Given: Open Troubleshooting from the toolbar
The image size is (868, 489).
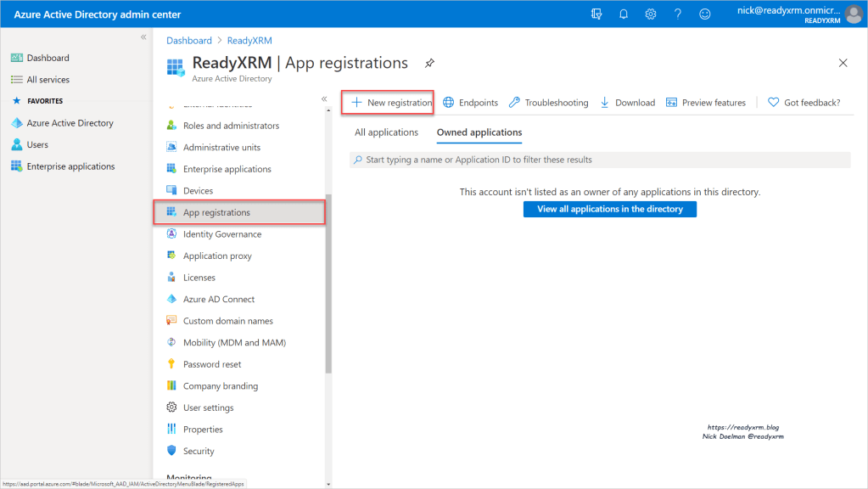Looking at the screenshot, I should 548,103.
